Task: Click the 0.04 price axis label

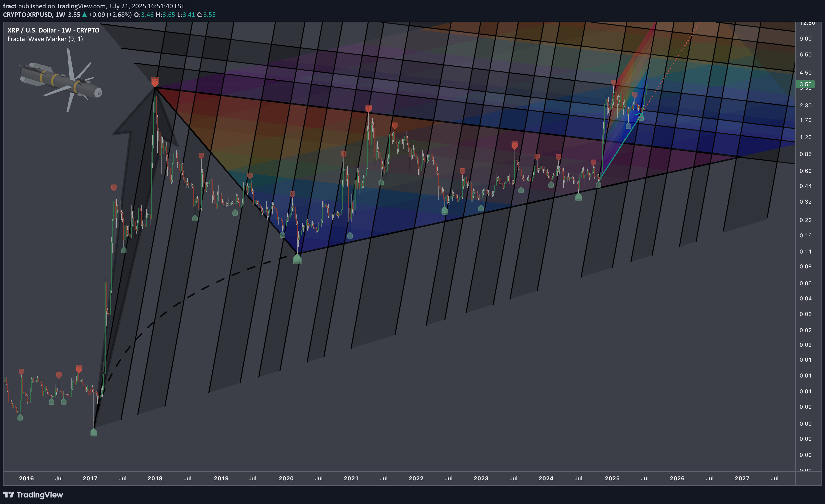Action: pos(806,299)
